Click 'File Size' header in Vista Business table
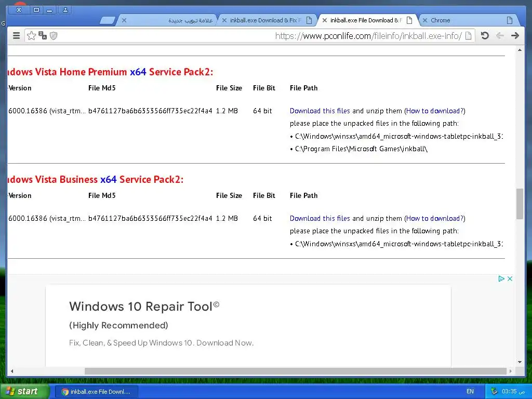The image size is (532, 399). coord(229,196)
